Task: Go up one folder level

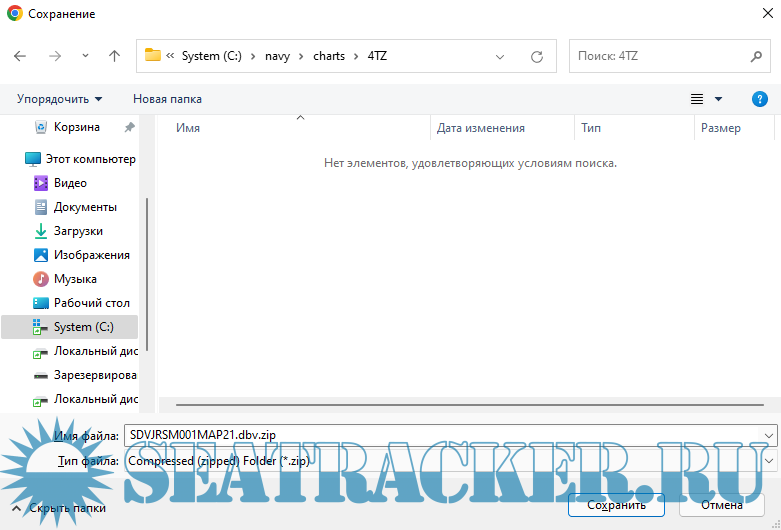Action: click(114, 57)
